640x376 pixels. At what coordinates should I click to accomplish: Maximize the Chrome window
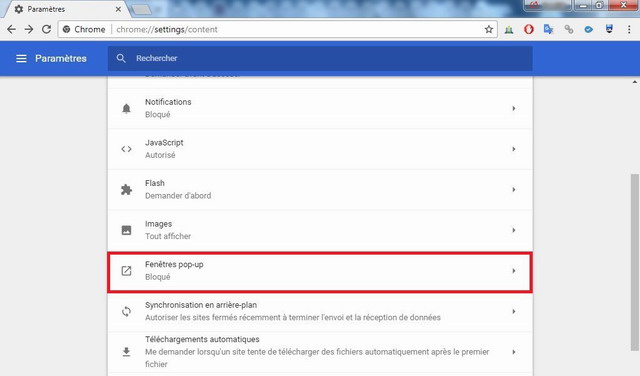point(600,5)
